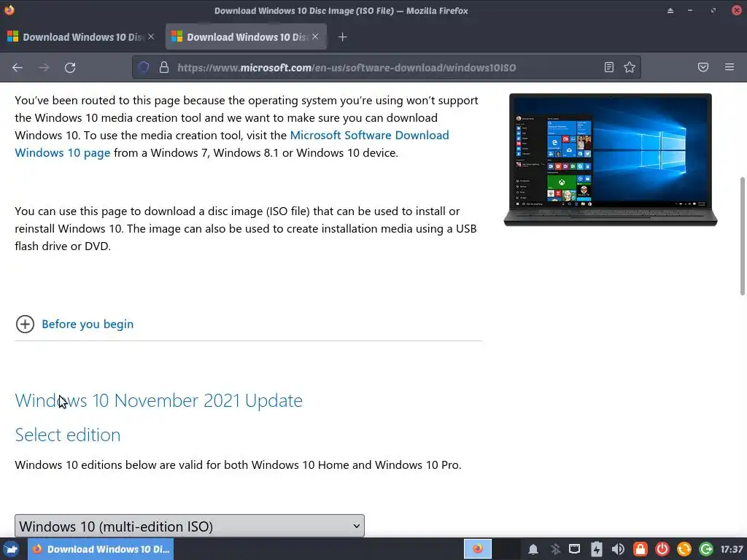Open the volume speaker control
747x560 pixels.
(x=618, y=549)
